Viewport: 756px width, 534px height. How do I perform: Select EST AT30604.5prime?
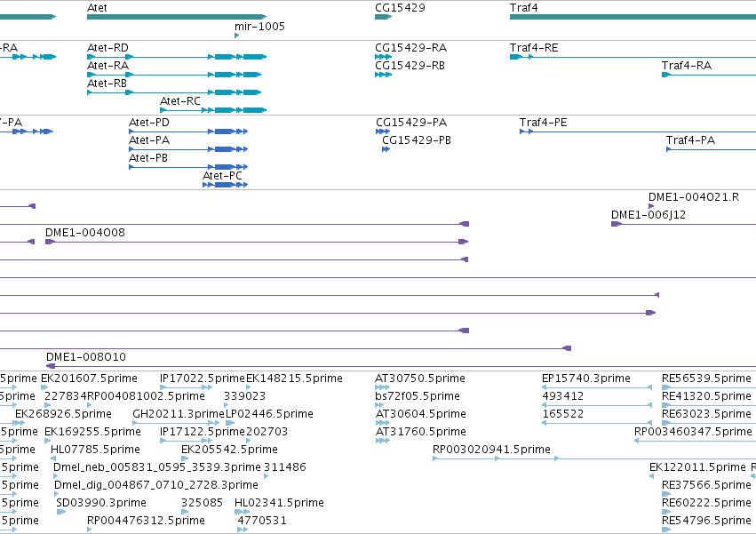[382, 423]
